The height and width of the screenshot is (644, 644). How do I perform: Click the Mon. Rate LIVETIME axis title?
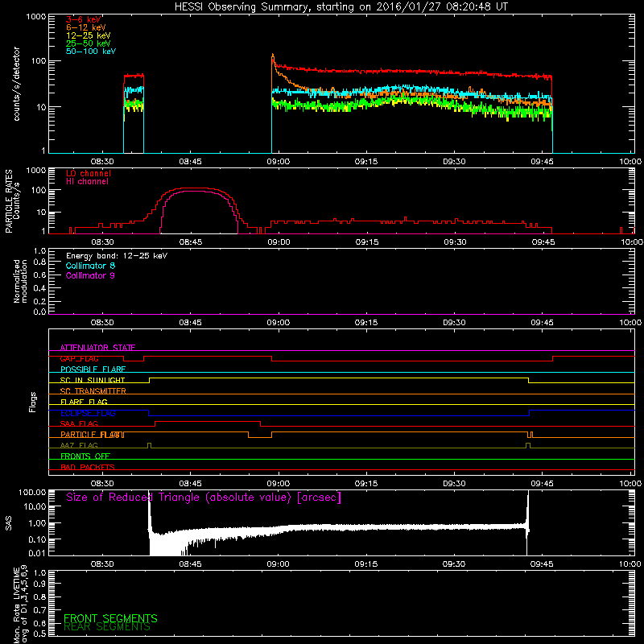(20, 604)
